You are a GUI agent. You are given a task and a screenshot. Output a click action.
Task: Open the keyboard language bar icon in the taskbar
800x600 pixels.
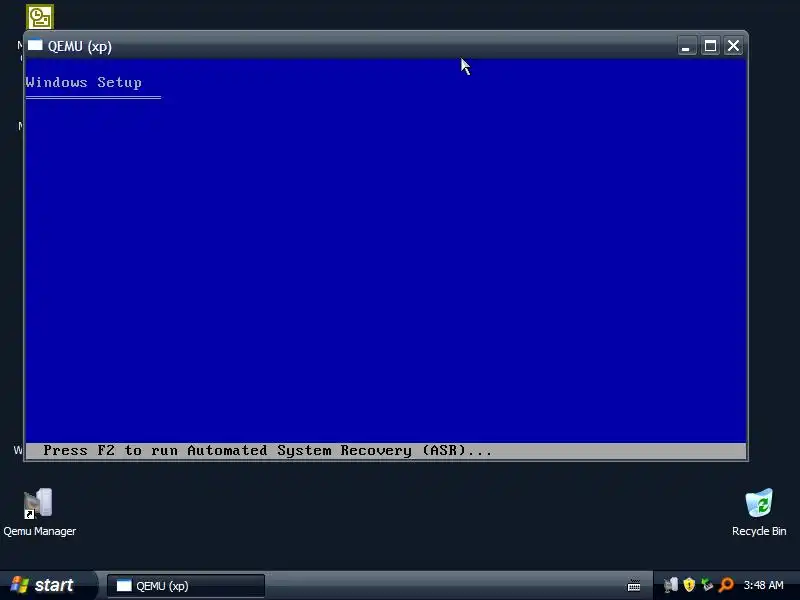tap(634, 585)
